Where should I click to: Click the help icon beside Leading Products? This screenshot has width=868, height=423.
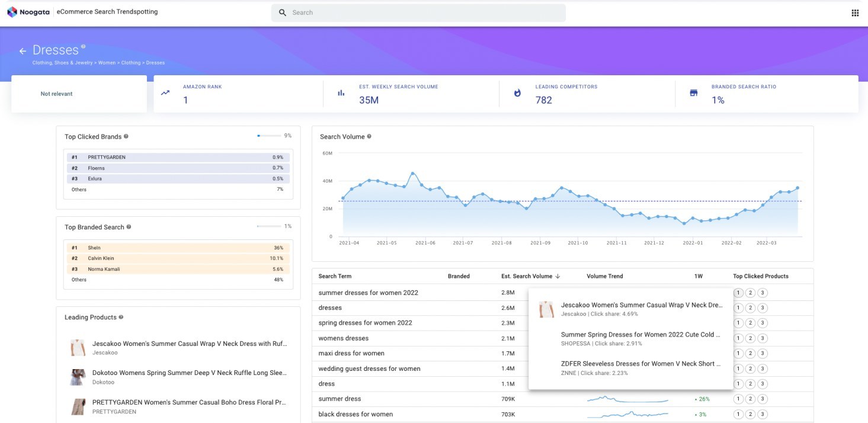121,318
